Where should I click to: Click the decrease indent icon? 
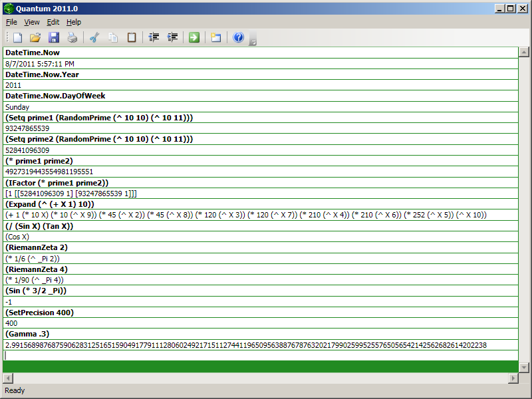[x=154, y=37]
